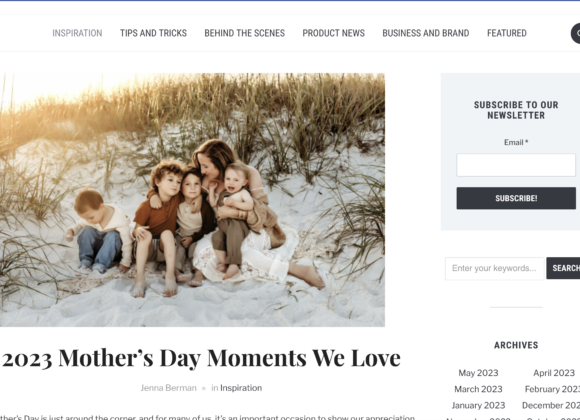Open January 2023 archive
This screenshot has width=580, height=420.
[x=478, y=405]
